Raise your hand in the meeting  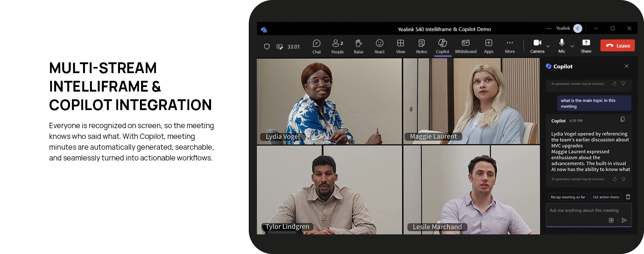pyautogui.click(x=358, y=46)
